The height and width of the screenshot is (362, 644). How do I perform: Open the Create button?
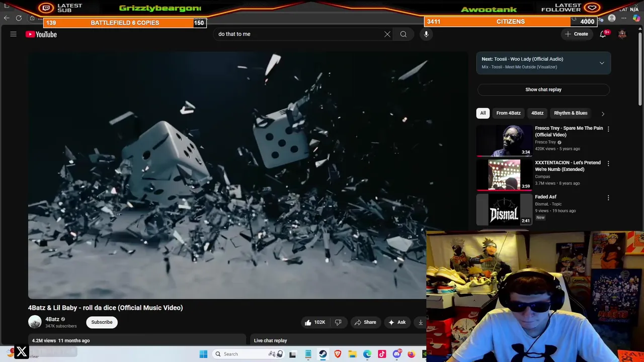577,34
